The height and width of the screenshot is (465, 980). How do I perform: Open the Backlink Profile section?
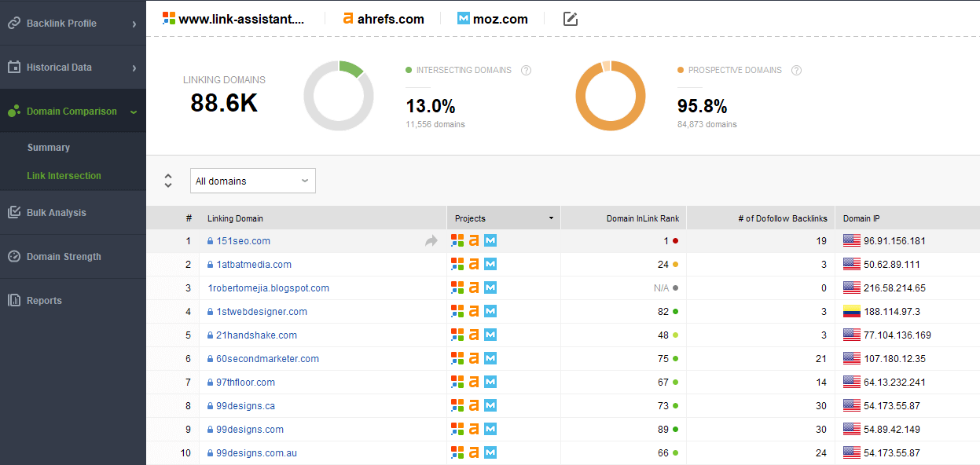tap(72, 24)
